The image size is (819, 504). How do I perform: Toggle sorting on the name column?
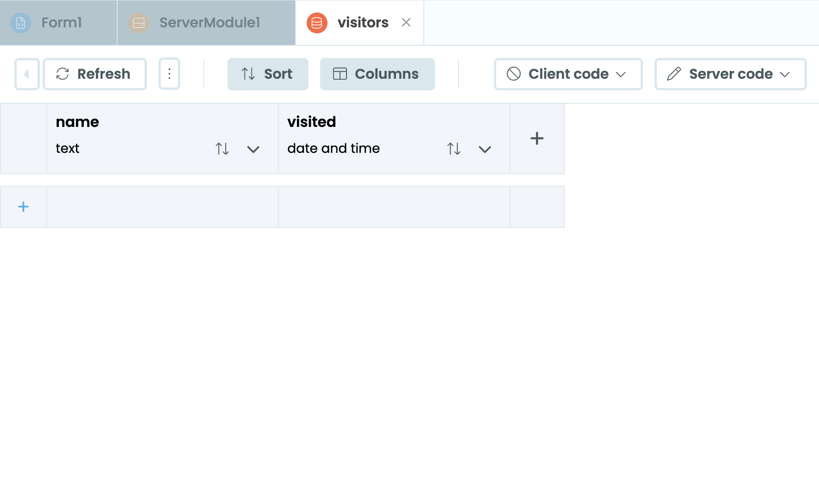[x=222, y=149]
